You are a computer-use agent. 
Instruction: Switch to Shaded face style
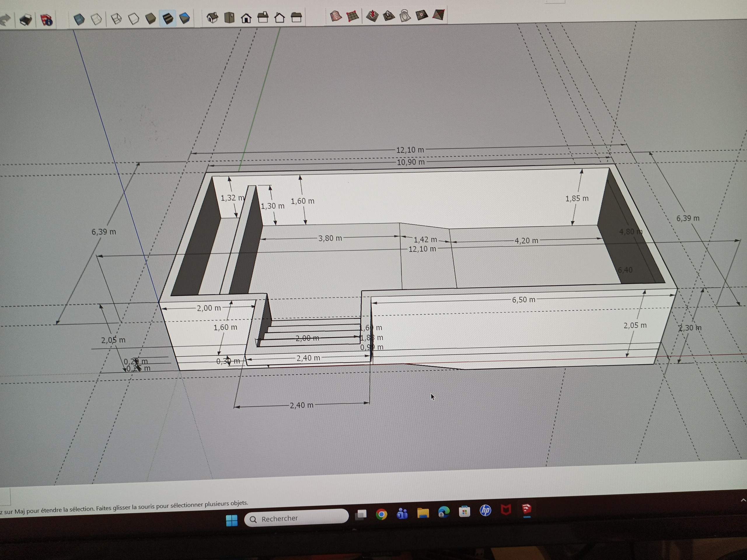(x=151, y=18)
